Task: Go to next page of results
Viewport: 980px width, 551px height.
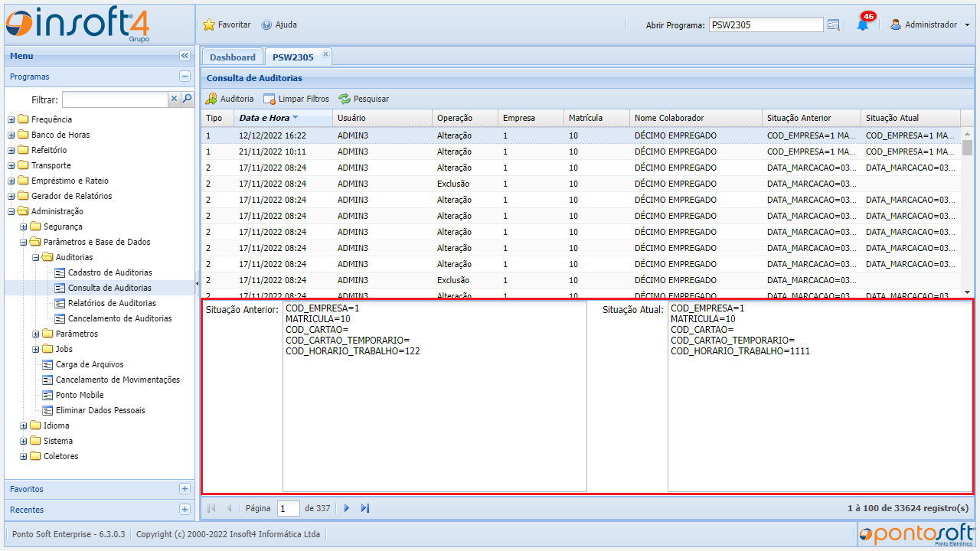Action: click(x=347, y=508)
